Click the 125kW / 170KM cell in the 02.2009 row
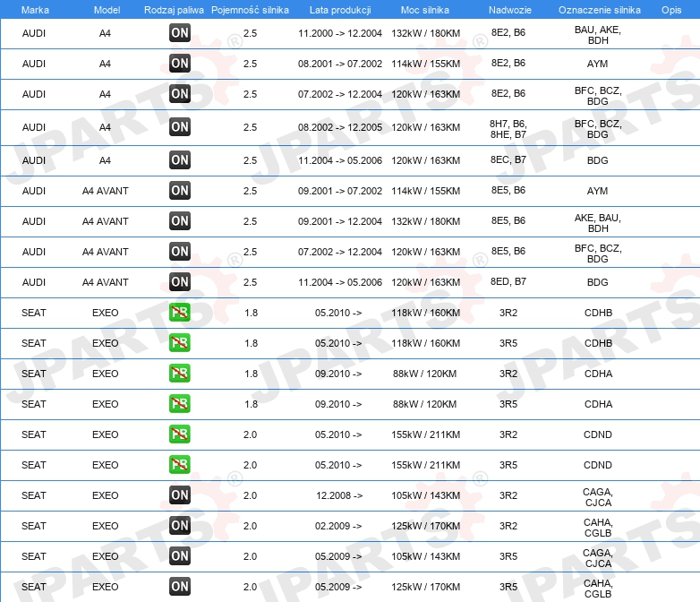700x602 pixels. pyautogui.click(x=425, y=526)
